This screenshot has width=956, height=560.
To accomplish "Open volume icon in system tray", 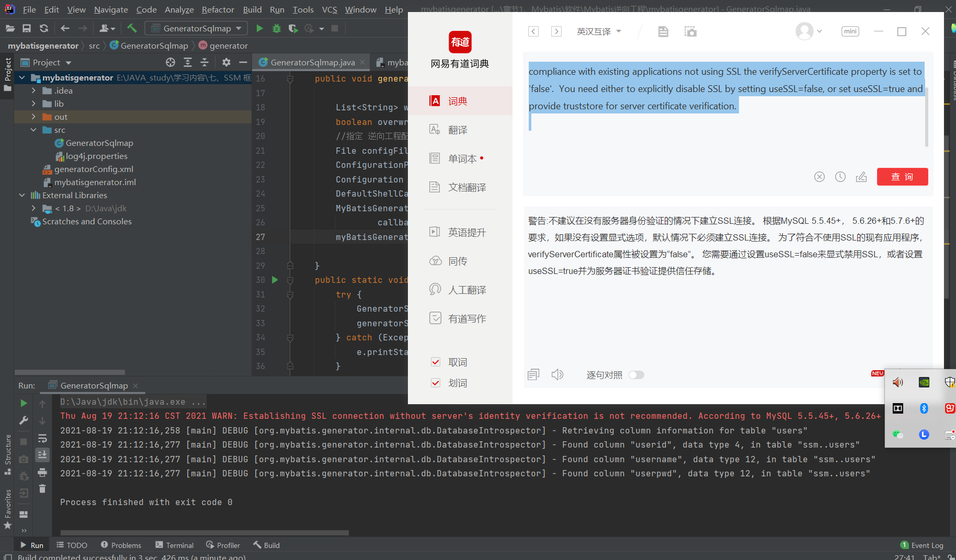I will click(x=898, y=382).
